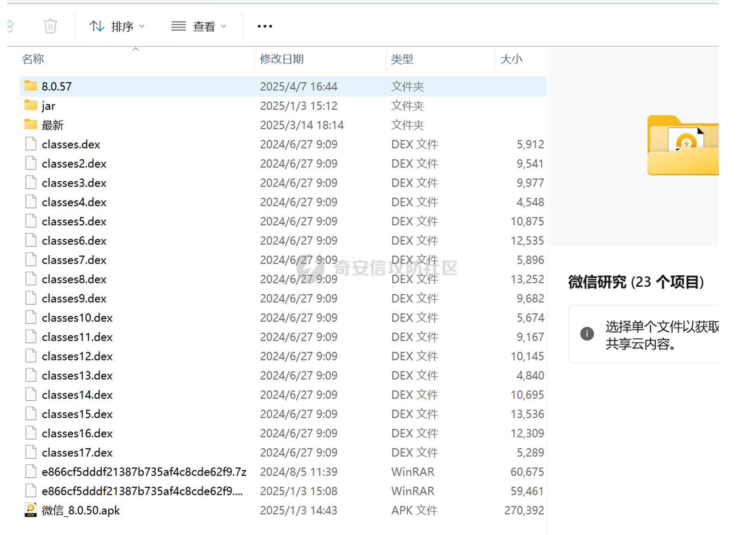Click the 8.0.57 folder name

[57, 86]
